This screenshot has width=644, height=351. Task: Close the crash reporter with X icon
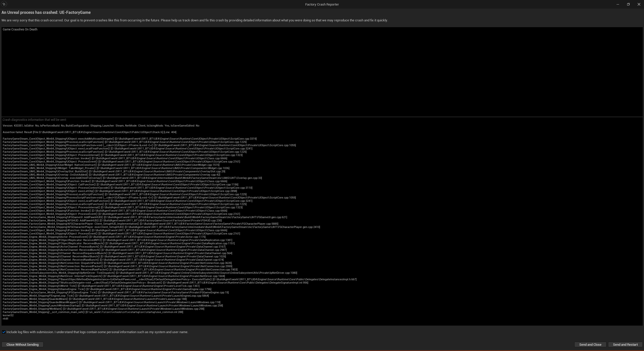click(x=639, y=4)
